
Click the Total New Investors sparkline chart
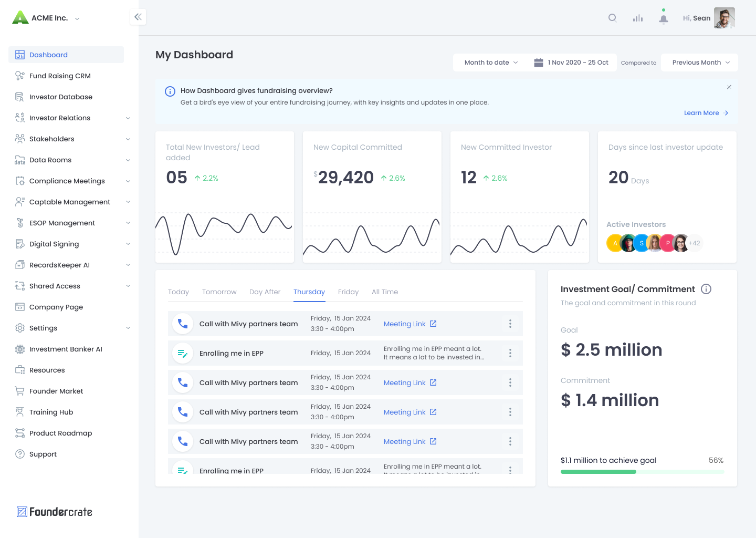point(225,234)
